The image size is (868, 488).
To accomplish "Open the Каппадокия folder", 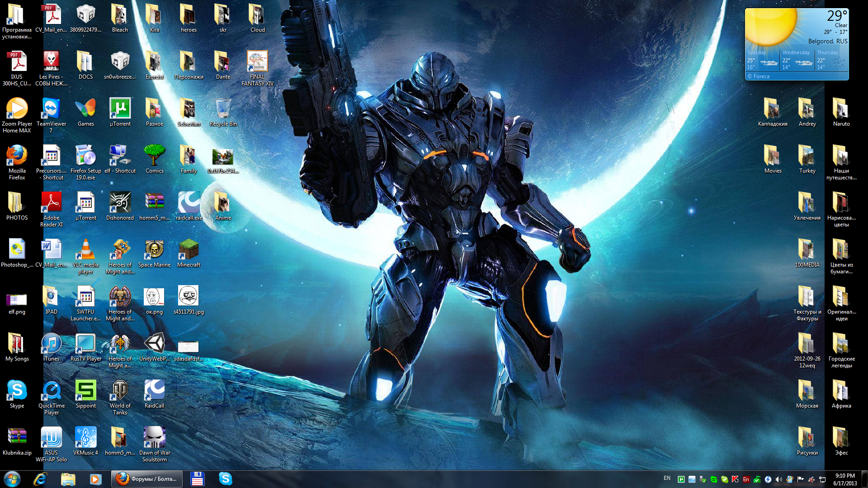I will [773, 108].
